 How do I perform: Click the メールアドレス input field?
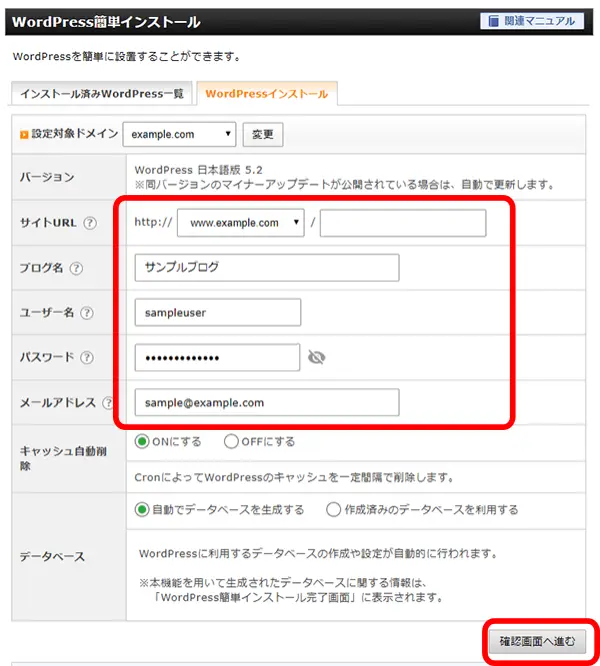click(x=266, y=402)
